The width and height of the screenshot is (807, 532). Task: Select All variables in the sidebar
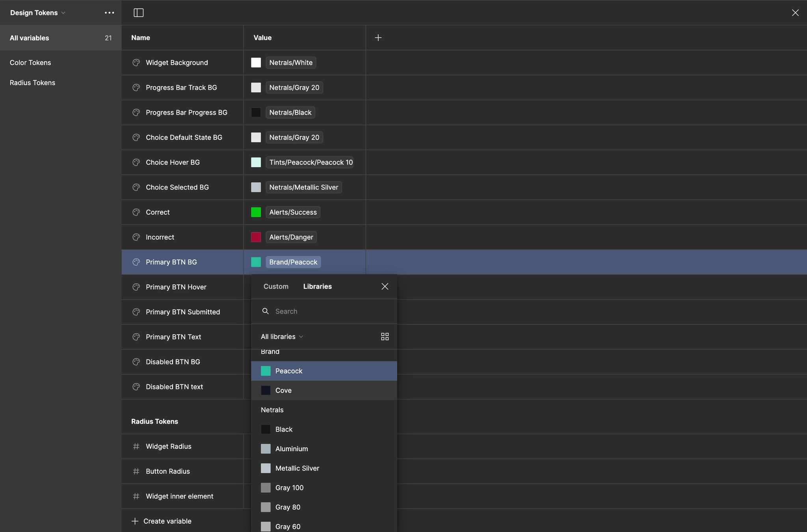(x=61, y=38)
